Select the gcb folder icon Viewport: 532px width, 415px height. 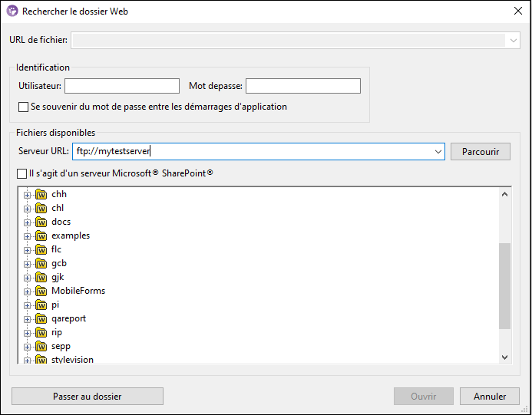pos(41,264)
